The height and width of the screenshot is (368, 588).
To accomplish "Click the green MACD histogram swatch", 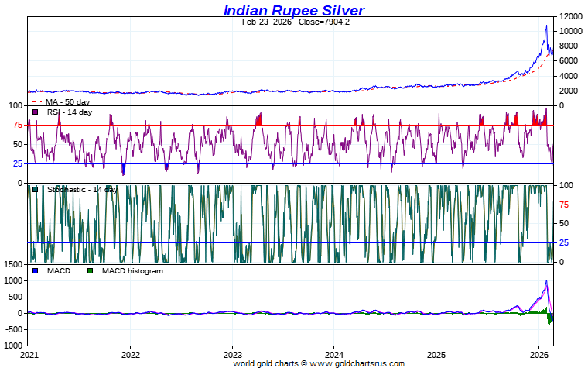I will coord(90,270).
